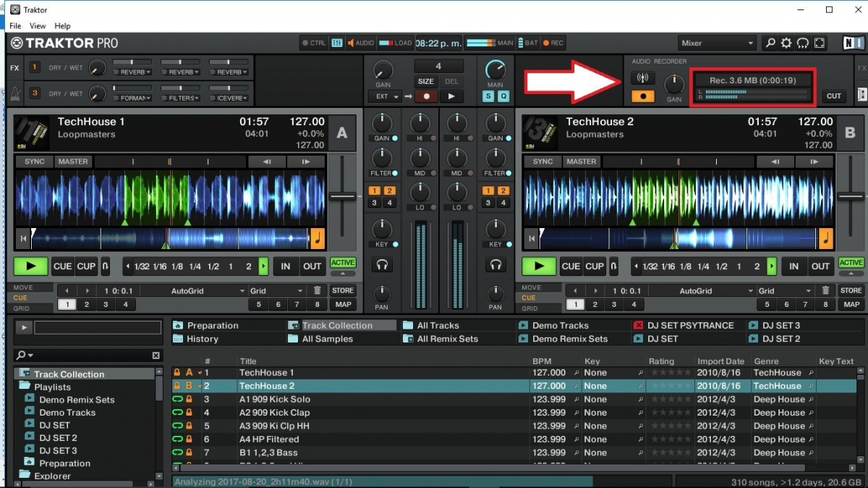Toggle fullscreen with the header fullscreen icon

click(x=819, y=43)
